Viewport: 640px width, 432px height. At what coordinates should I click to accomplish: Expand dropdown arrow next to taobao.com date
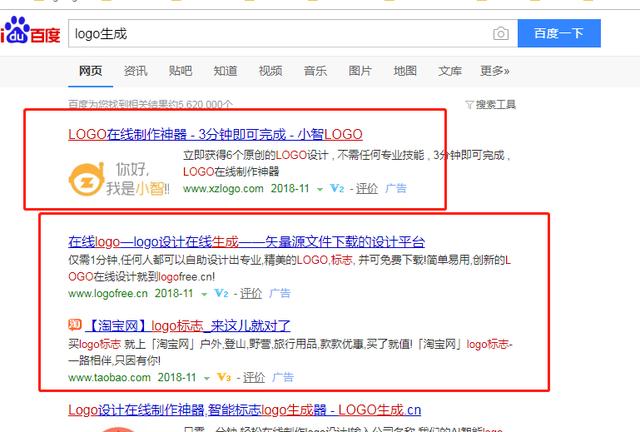coord(207,378)
